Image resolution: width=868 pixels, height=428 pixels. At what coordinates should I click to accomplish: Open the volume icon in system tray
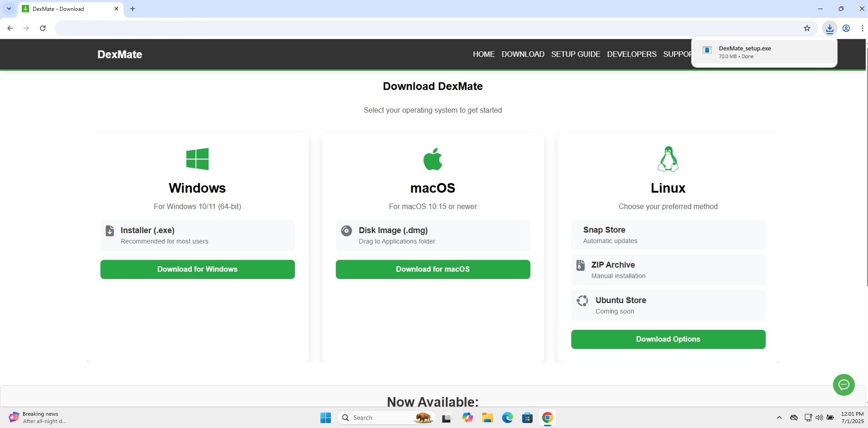pos(819,418)
